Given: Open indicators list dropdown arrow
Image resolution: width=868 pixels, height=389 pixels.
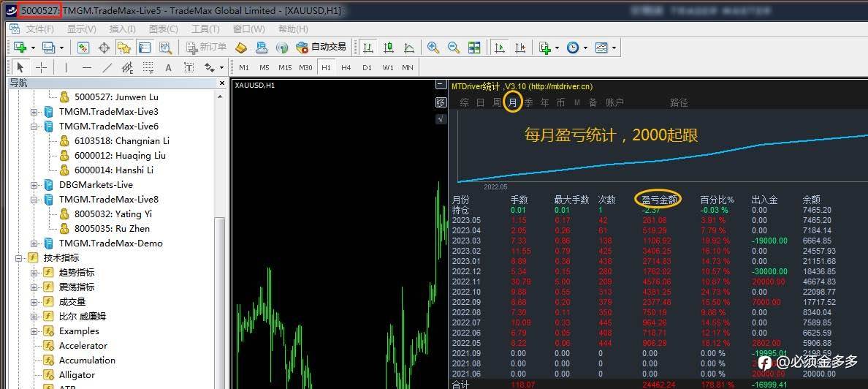Looking at the screenshot, I should 557,48.
